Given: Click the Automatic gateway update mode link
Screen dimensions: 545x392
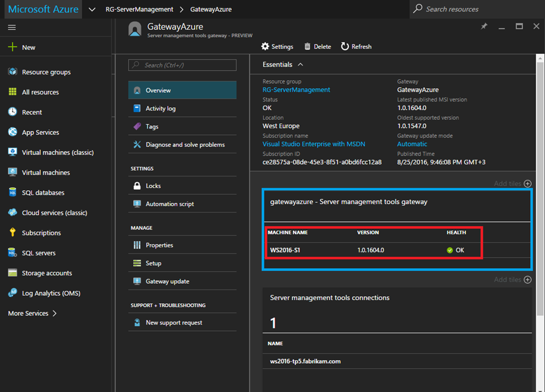Looking at the screenshot, I should click(412, 144).
